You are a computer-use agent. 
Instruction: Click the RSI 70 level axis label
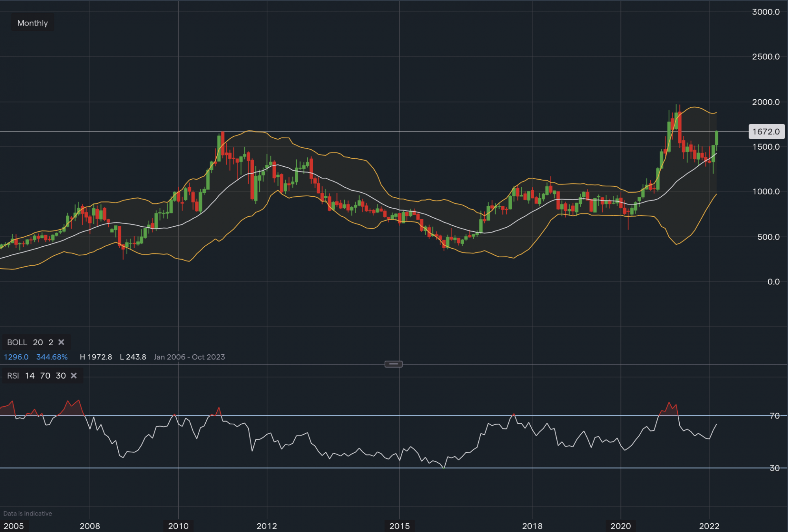775,416
